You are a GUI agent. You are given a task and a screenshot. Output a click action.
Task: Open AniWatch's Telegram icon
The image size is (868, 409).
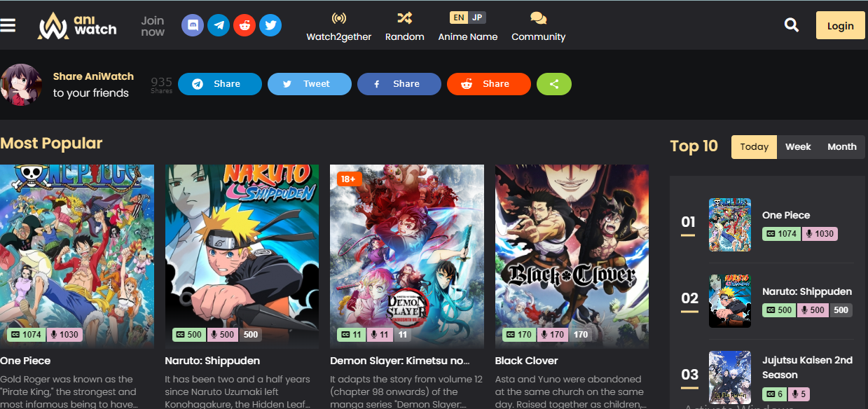pyautogui.click(x=218, y=25)
